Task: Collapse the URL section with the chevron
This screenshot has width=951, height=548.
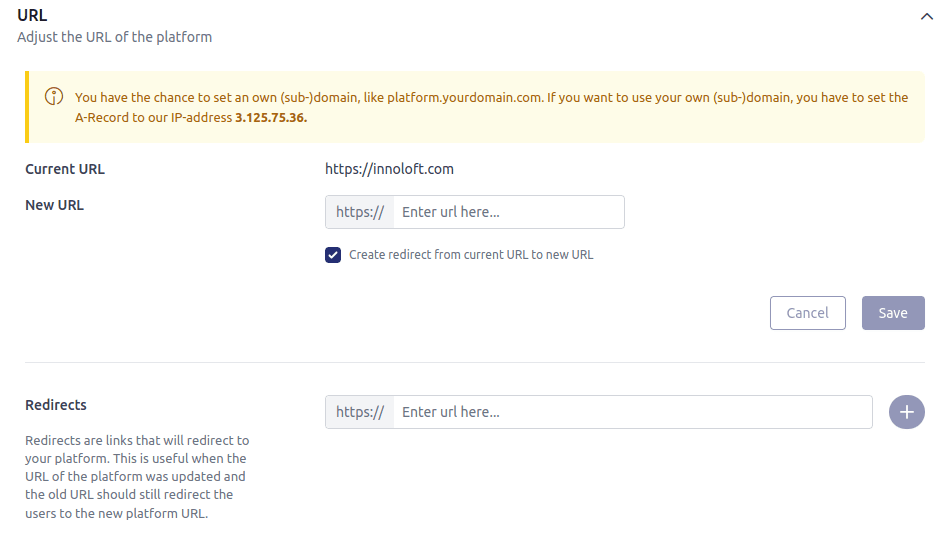Action: [x=925, y=16]
